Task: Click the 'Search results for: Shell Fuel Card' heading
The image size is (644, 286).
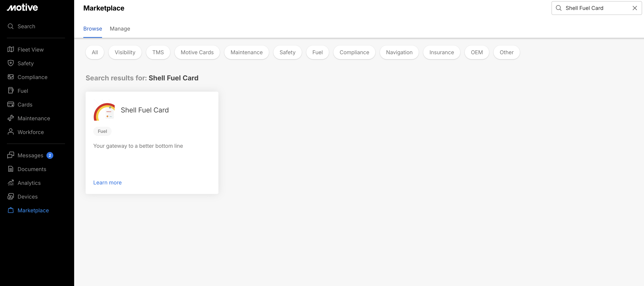Action: pyautogui.click(x=142, y=78)
